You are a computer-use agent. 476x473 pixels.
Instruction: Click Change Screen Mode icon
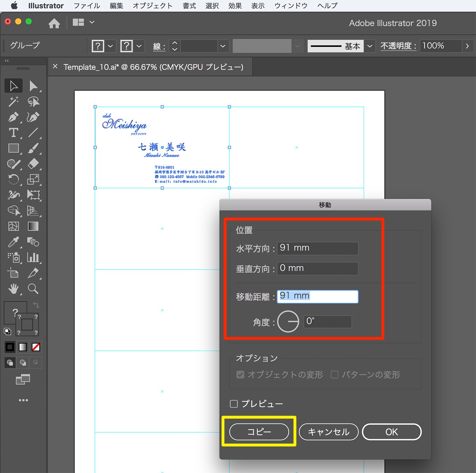tap(23, 379)
